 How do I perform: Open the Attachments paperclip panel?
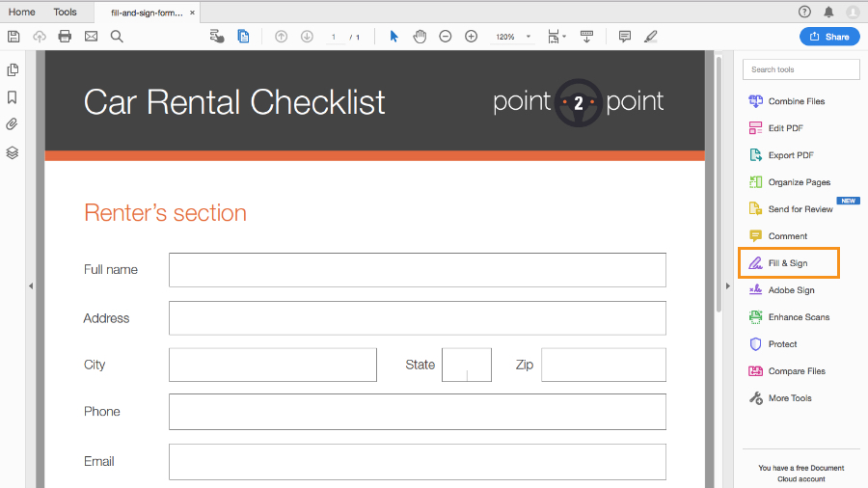(13, 124)
